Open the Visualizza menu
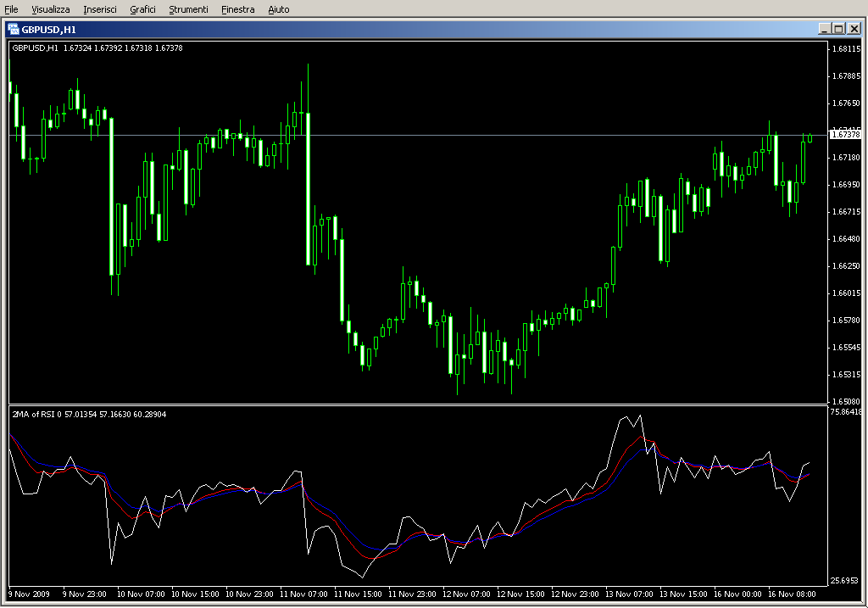868x608 pixels. click(50, 9)
